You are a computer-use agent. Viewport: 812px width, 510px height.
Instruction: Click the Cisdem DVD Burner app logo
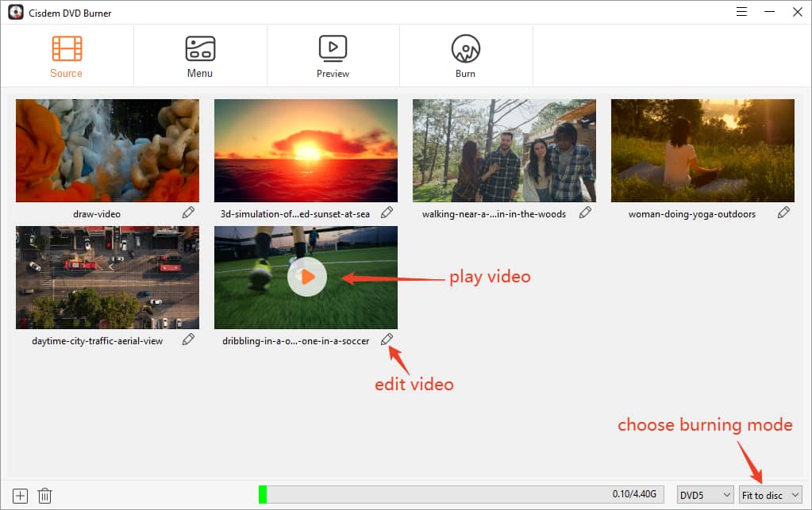click(x=16, y=13)
